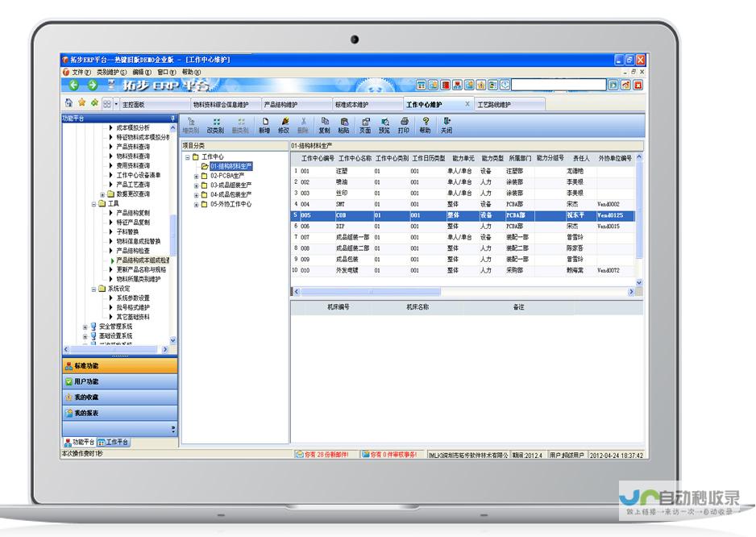Viewport: 756px width, 537px height.
Task: Click the green star add-favorite icon
Action: click(x=94, y=102)
